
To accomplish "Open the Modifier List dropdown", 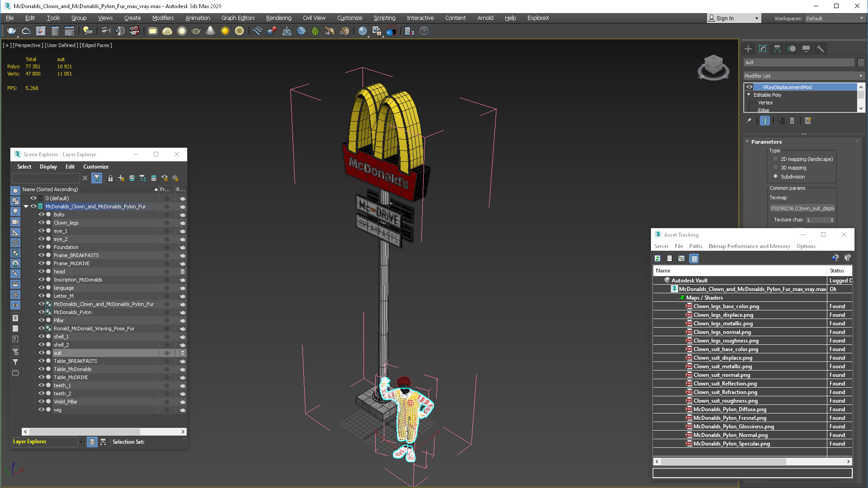I will pyautogui.click(x=804, y=76).
